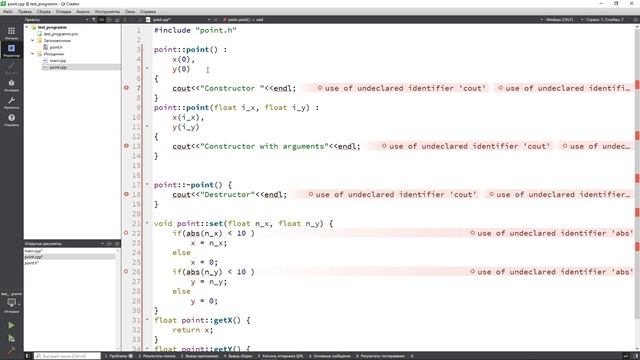Switch to point.h* in Open Documents
This screenshot has height=360, width=640.
pyautogui.click(x=31, y=263)
